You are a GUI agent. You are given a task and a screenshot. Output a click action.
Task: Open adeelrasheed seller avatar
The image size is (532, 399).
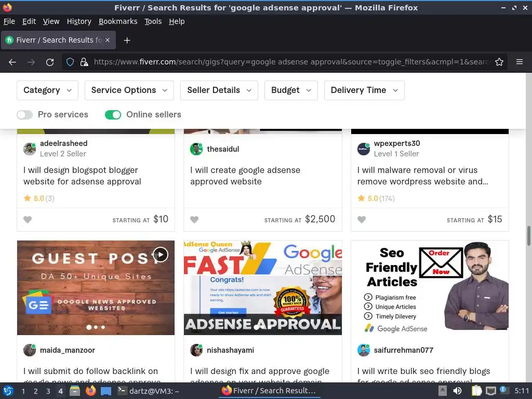click(x=30, y=149)
